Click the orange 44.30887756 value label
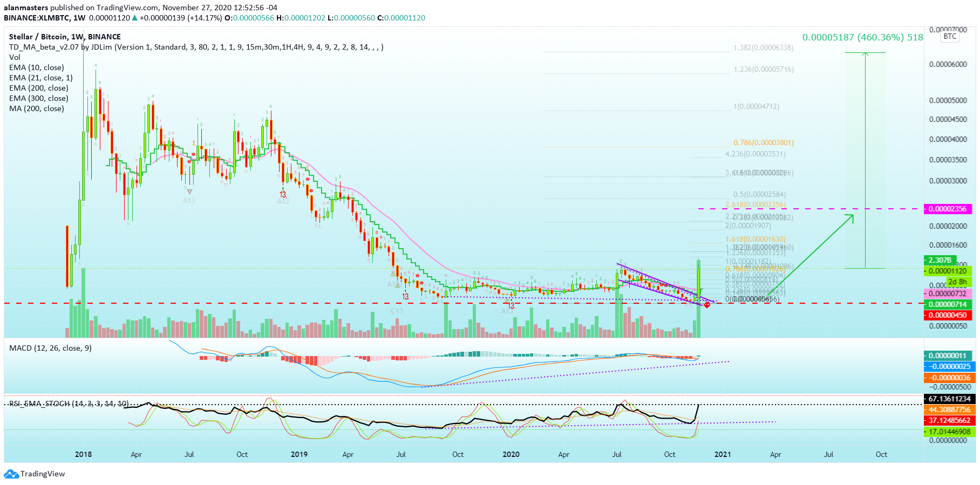The width and height of the screenshot is (980, 485). [950, 409]
